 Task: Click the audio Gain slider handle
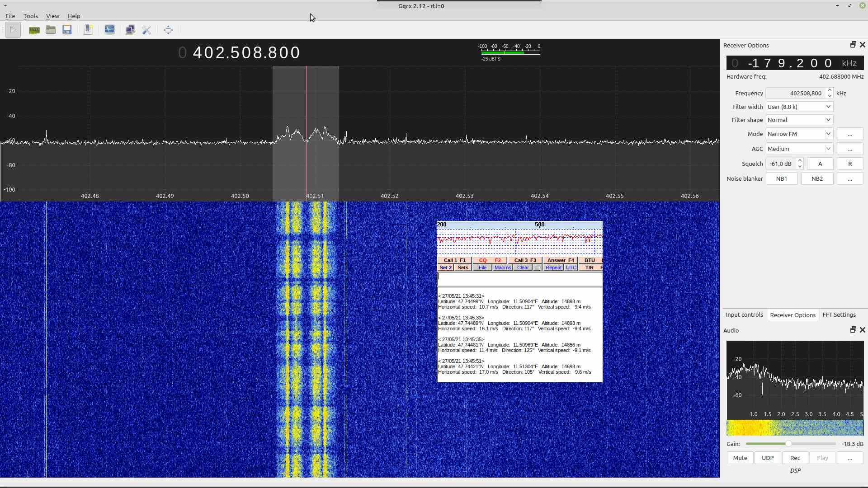point(788,444)
